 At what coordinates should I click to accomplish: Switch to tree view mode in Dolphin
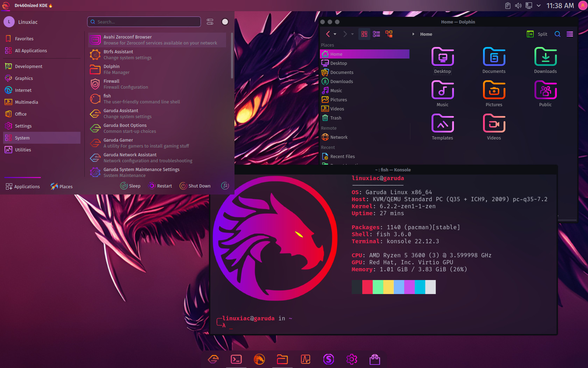click(x=389, y=34)
